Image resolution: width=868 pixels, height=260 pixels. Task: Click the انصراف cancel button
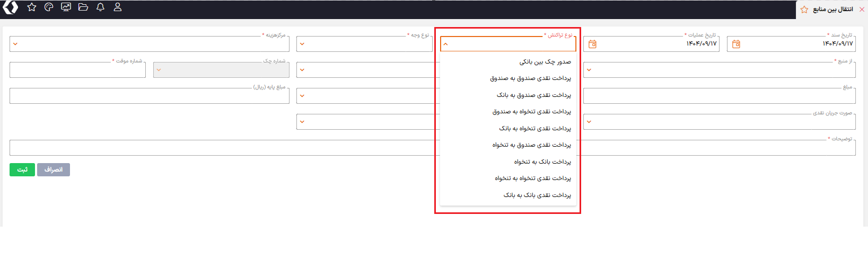pos(54,170)
